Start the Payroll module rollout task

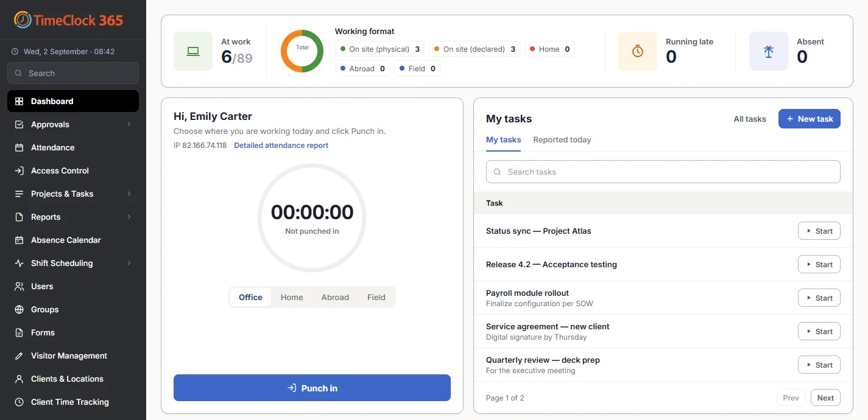point(819,298)
